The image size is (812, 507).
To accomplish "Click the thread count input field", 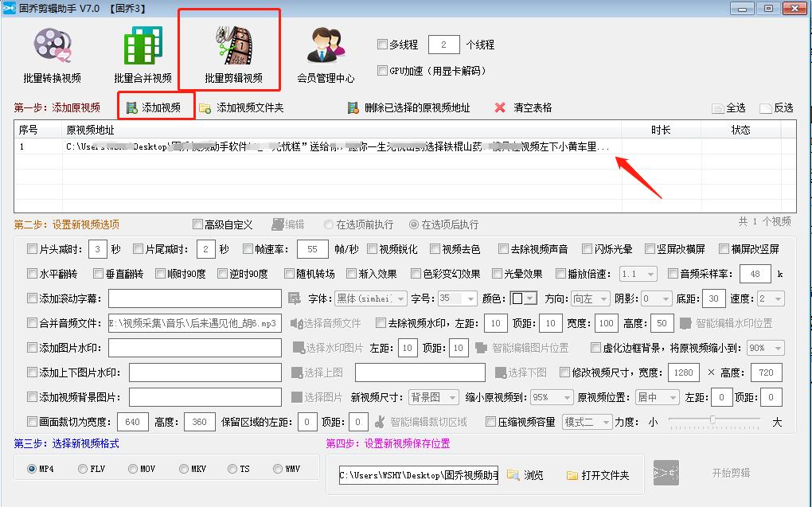I will click(443, 45).
